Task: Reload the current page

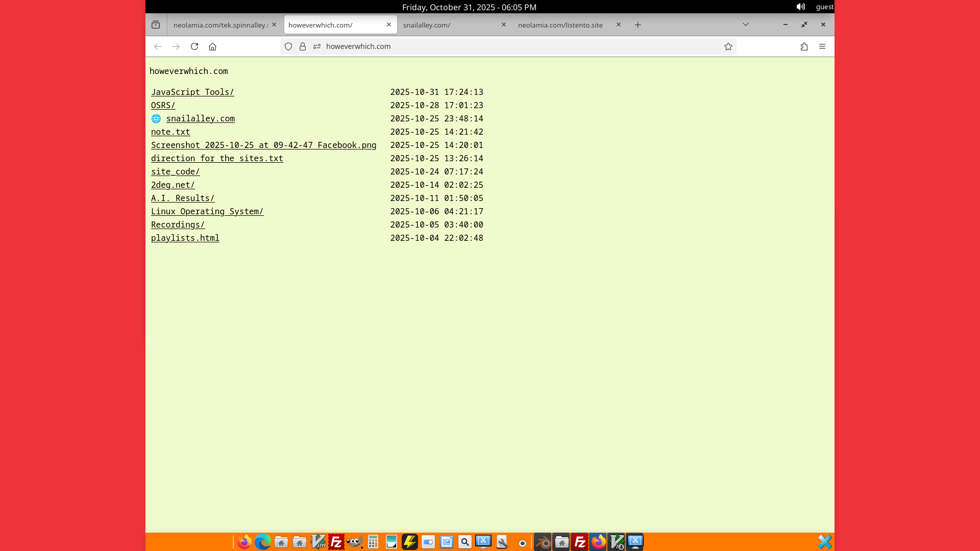Action: pos(194,46)
